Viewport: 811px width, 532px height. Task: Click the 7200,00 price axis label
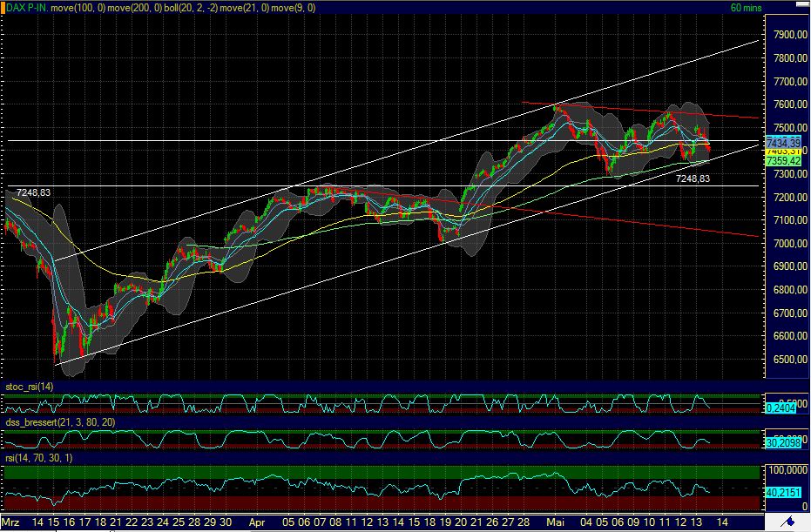pyautogui.click(x=790, y=197)
